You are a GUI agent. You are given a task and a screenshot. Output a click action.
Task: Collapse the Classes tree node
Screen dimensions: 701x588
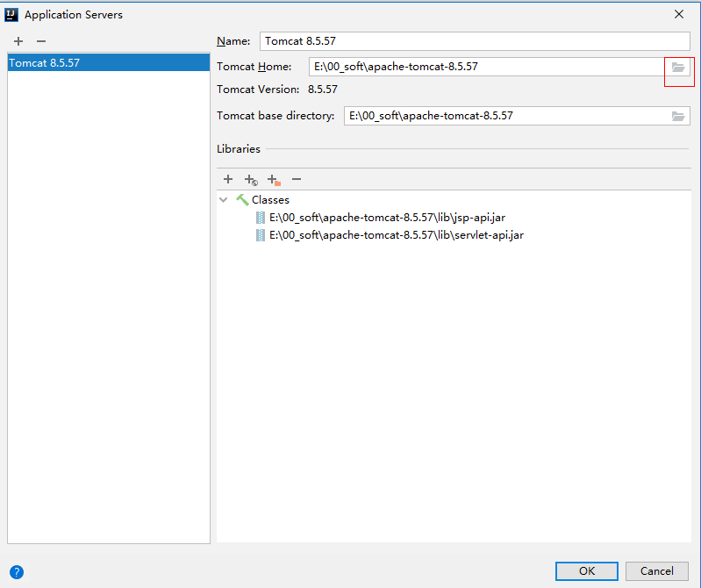pos(224,200)
